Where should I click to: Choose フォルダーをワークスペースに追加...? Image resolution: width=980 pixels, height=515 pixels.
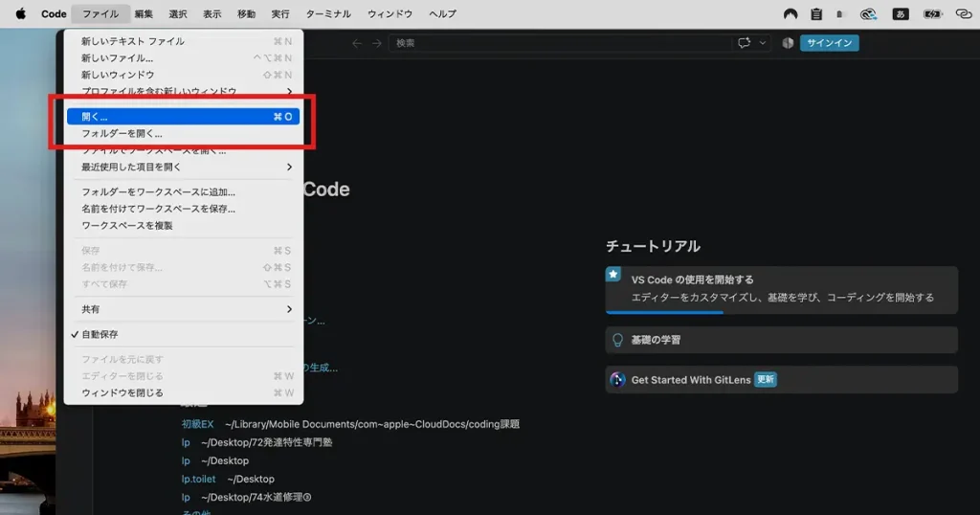coord(184,191)
